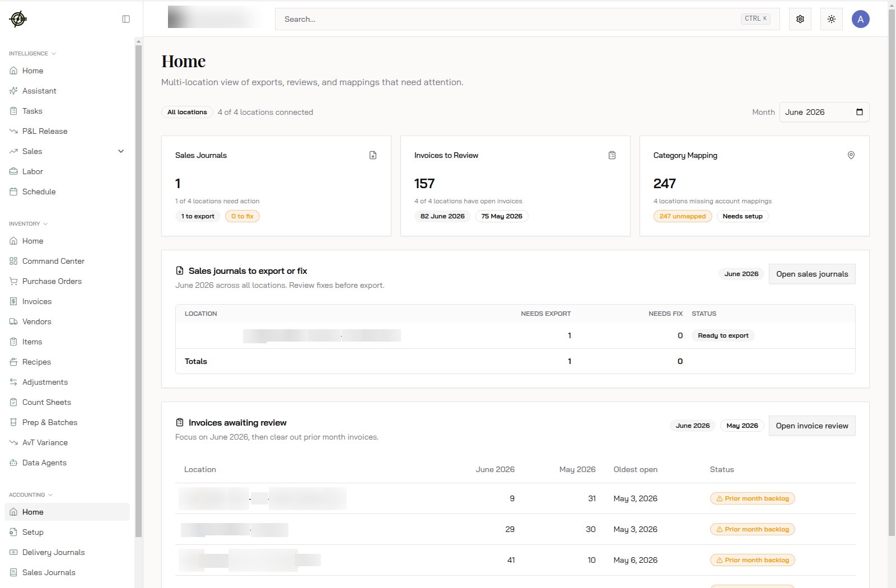The height and width of the screenshot is (588, 896).
Task: Open Sales Journals sidebar item
Action: pyautogui.click(x=67, y=572)
